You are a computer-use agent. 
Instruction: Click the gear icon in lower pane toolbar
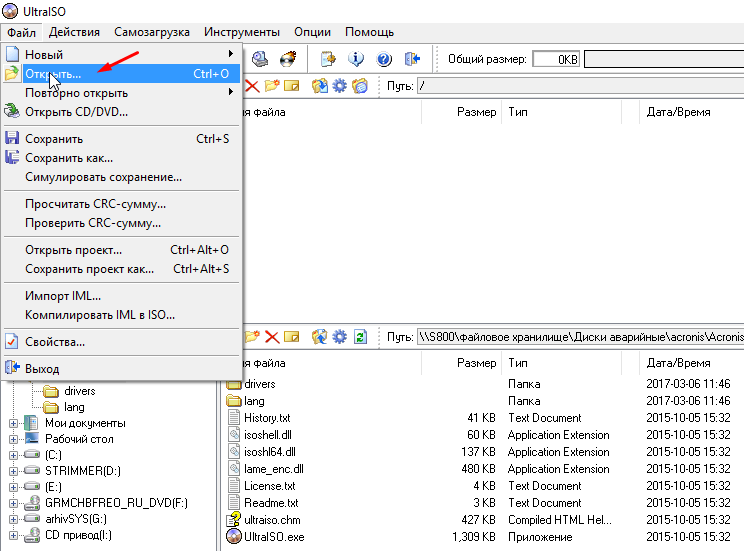tap(340, 337)
